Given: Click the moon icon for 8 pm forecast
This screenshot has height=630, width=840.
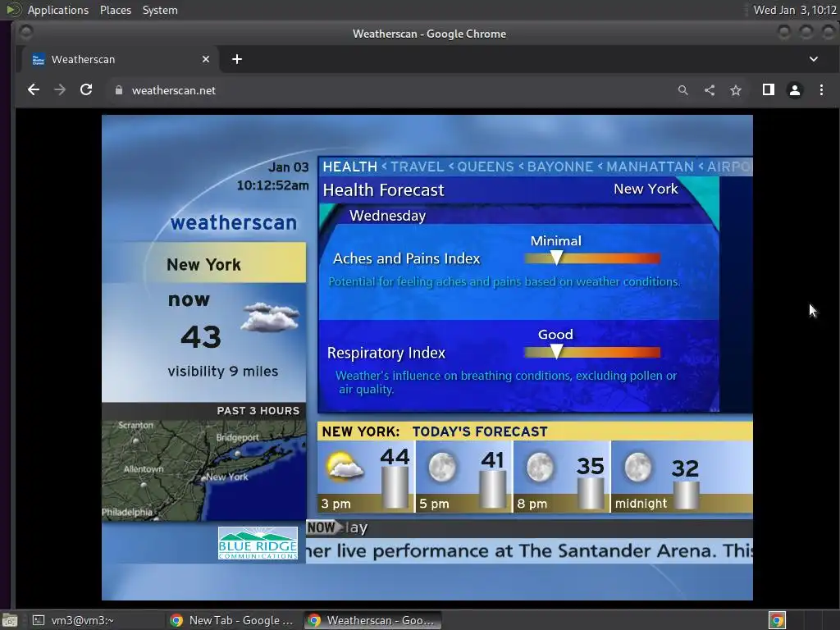Looking at the screenshot, I should pos(540,467).
